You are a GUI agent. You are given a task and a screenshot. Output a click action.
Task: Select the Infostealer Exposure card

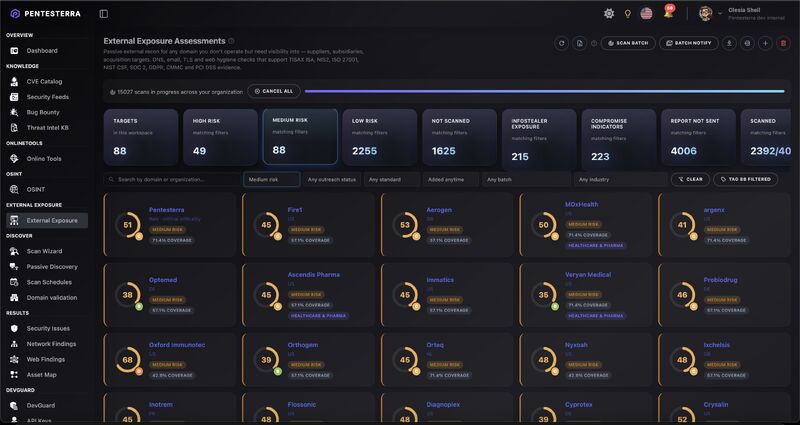(x=539, y=139)
